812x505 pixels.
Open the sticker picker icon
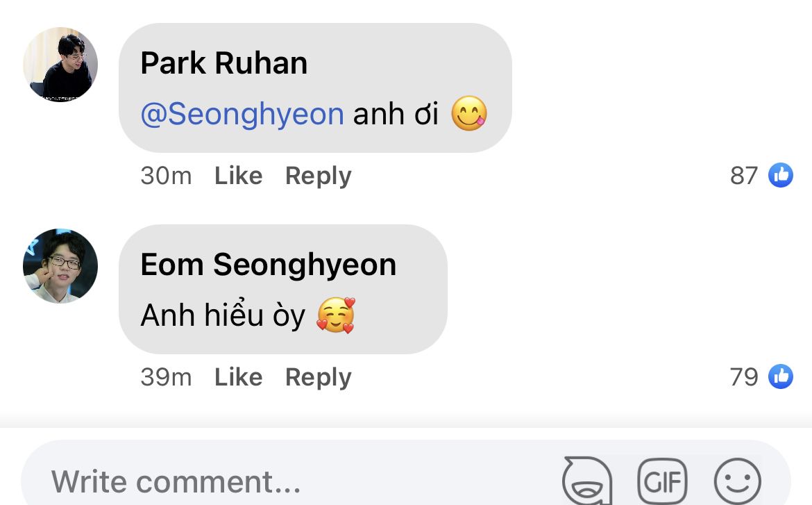[587, 481]
